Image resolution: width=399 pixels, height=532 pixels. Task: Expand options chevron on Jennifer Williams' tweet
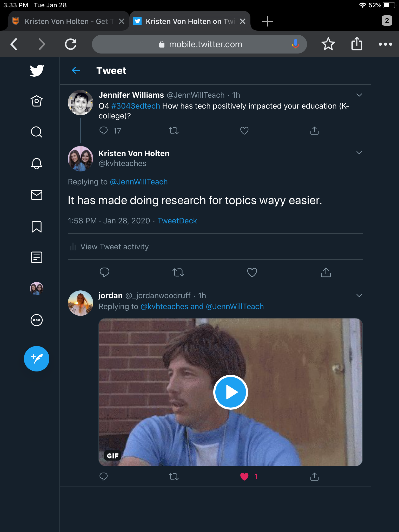(x=359, y=95)
